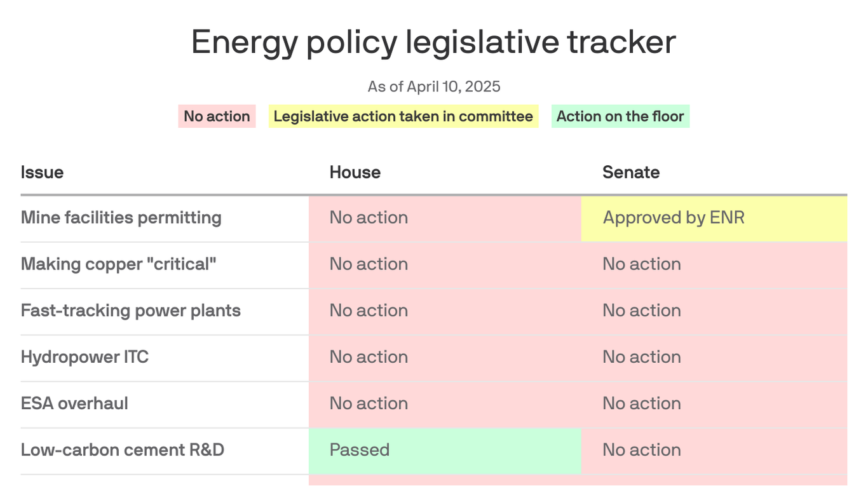868x488 pixels.
Task: Click the "Approved by ENR" Senate cell
Action: coord(714,219)
